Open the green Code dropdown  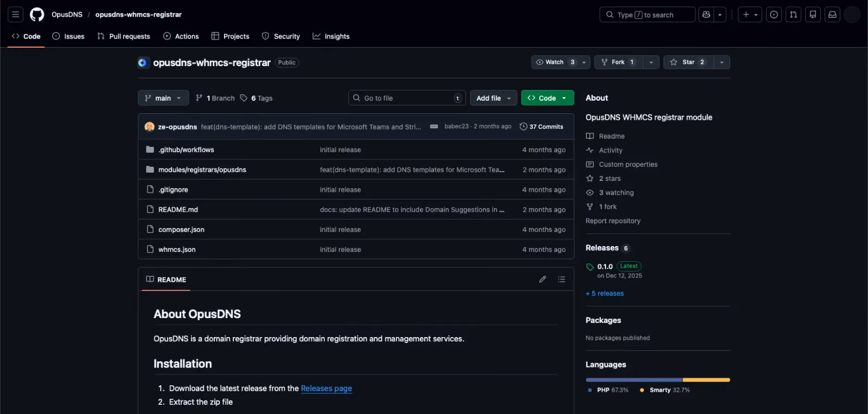547,98
